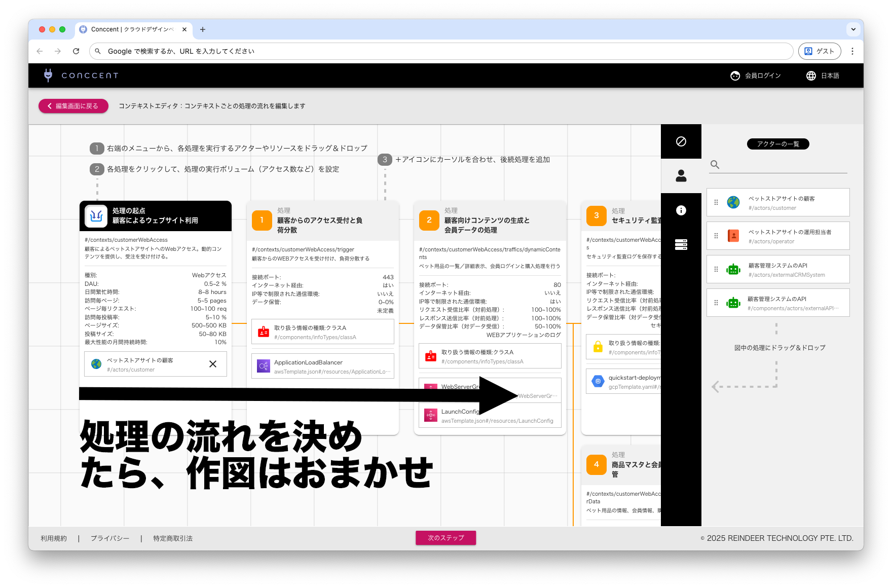Image resolution: width=892 pixels, height=588 pixels.
Task: Open 特定商取引法 link
Action: click(173, 538)
